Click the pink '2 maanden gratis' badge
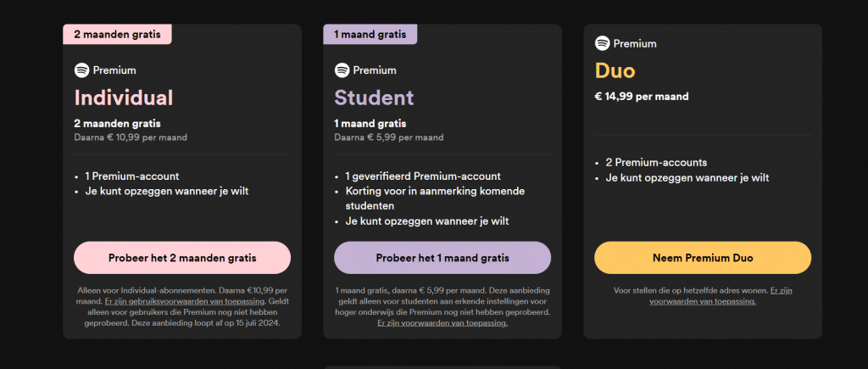The image size is (868, 369). 117,35
